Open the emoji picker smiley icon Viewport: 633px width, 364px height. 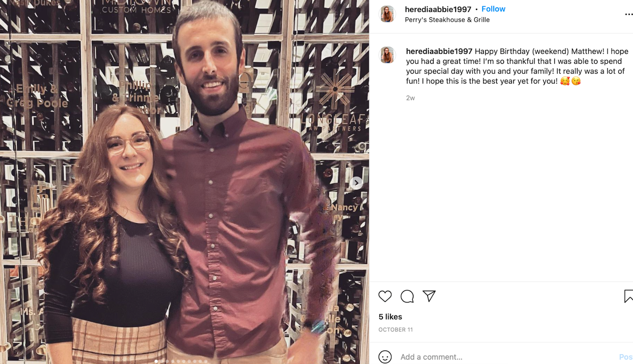(385, 357)
